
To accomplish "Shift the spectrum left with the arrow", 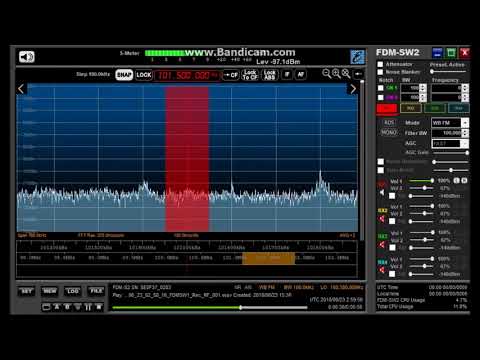I will (x=21, y=89).
